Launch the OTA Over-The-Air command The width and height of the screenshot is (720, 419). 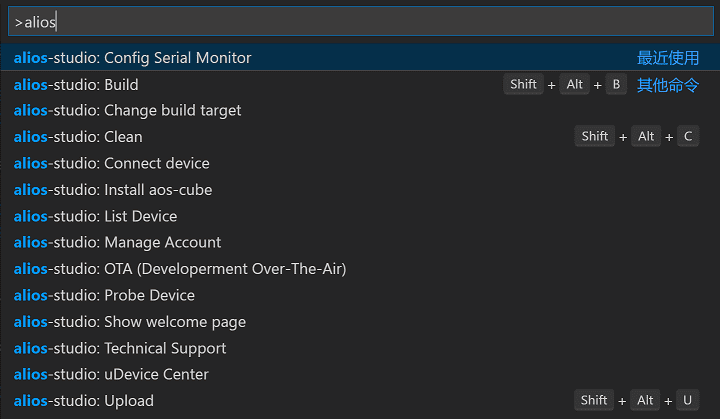pos(180,269)
